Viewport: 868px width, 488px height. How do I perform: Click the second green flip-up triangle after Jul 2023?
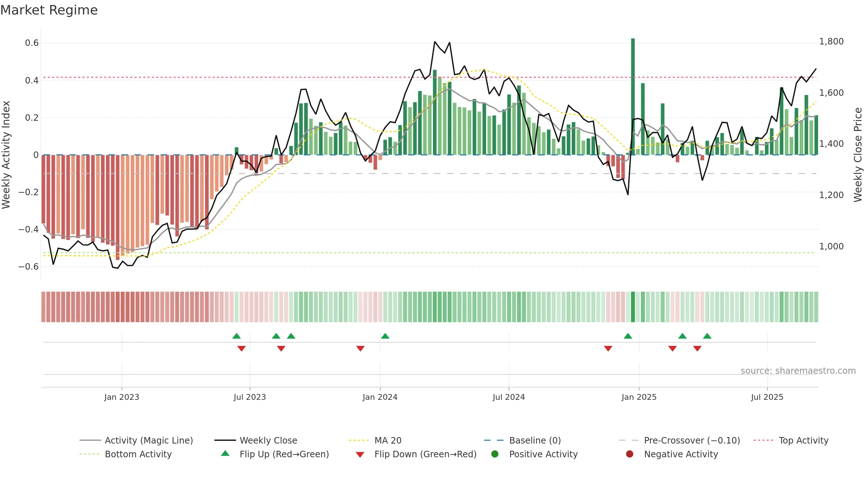click(x=276, y=336)
